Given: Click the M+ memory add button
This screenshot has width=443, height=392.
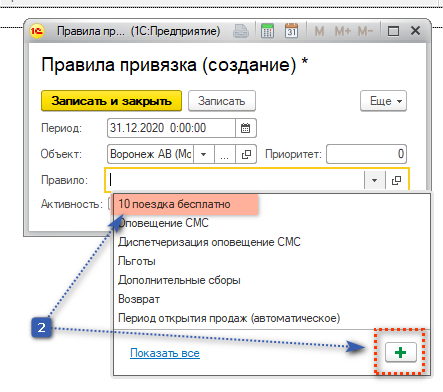Looking at the screenshot, I should [x=342, y=31].
